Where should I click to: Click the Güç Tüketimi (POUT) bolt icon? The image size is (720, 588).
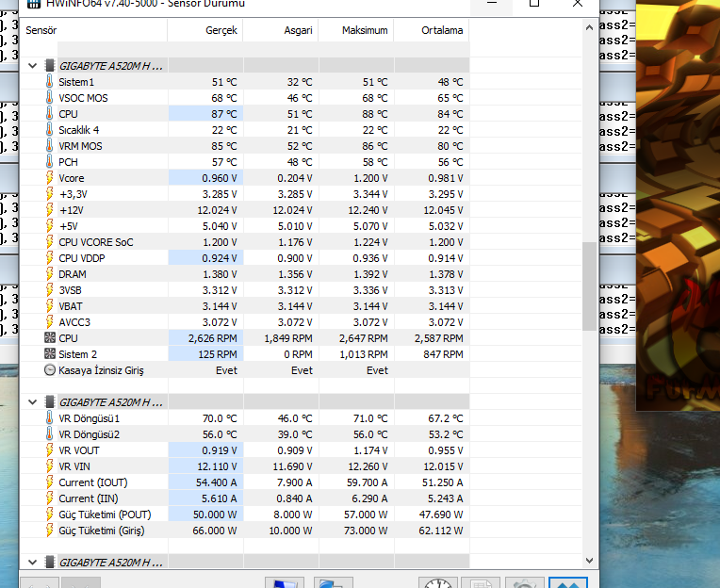(x=50, y=514)
